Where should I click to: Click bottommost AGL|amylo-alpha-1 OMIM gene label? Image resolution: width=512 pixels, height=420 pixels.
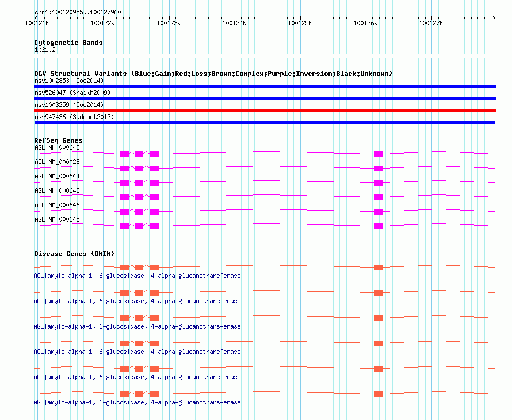[x=137, y=402]
